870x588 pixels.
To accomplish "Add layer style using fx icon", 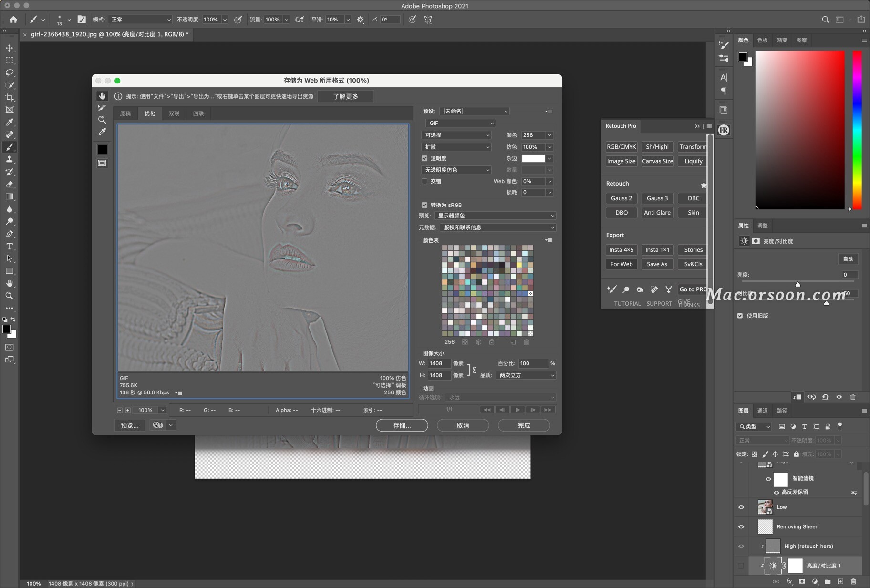I will coord(789,581).
